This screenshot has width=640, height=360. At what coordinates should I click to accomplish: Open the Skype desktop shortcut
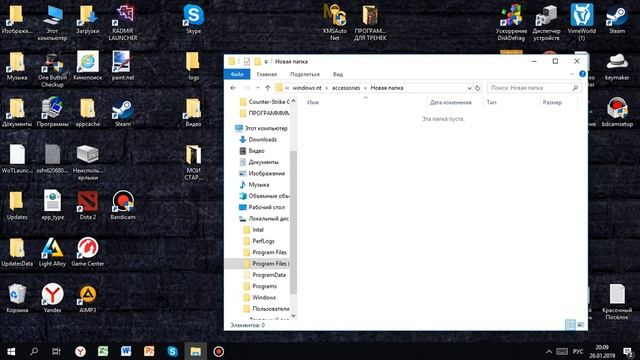click(x=193, y=19)
